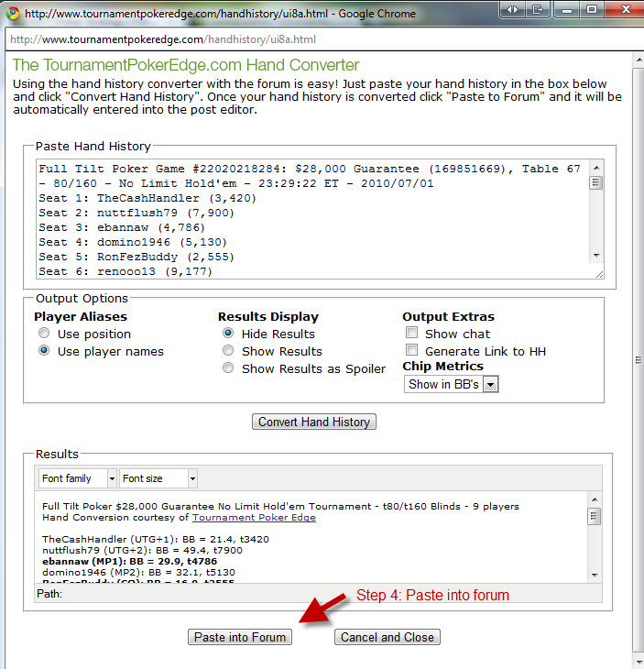
Task: Click the main page scrollbar thumb
Action: click(639, 359)
